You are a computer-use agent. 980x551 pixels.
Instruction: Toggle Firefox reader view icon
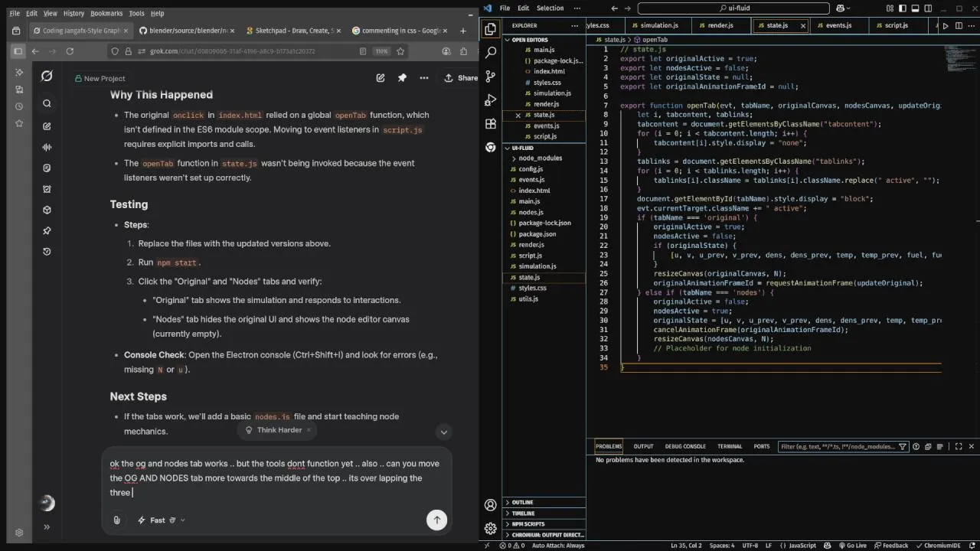(x=363, y=51)
